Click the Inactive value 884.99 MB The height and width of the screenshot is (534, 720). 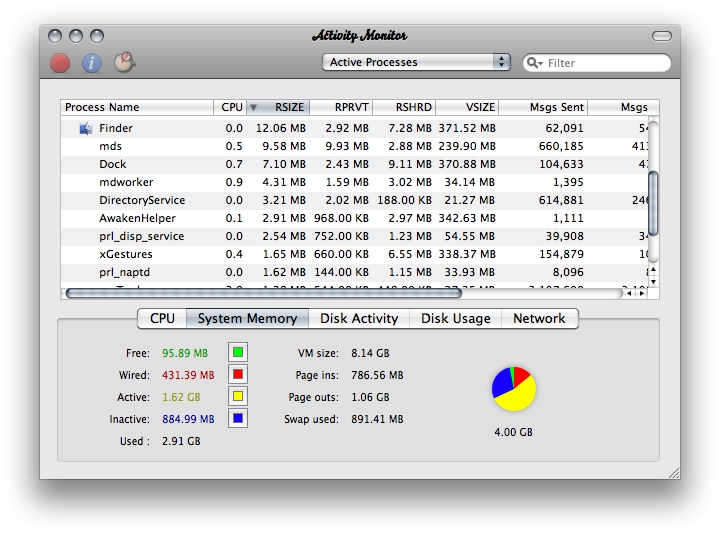[x=188, y=419]
